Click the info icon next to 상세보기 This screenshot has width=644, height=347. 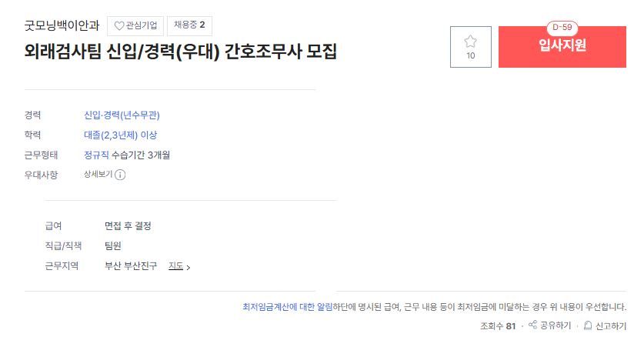pyautogui.click(x=120, y=175)
